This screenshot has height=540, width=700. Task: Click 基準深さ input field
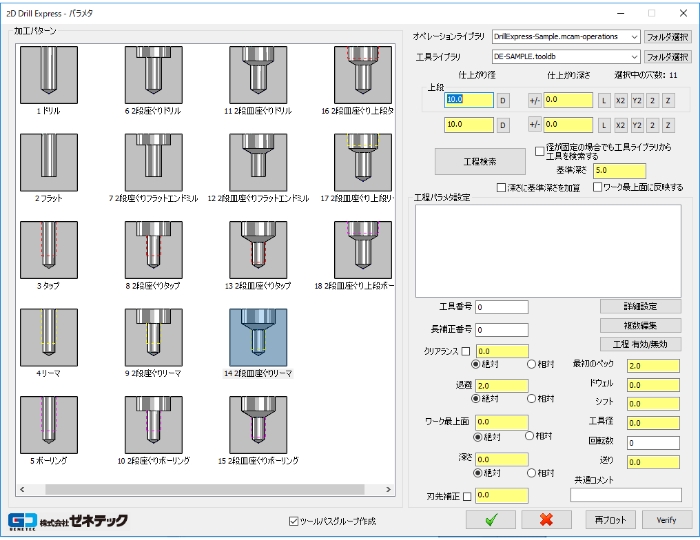point(619,170)
